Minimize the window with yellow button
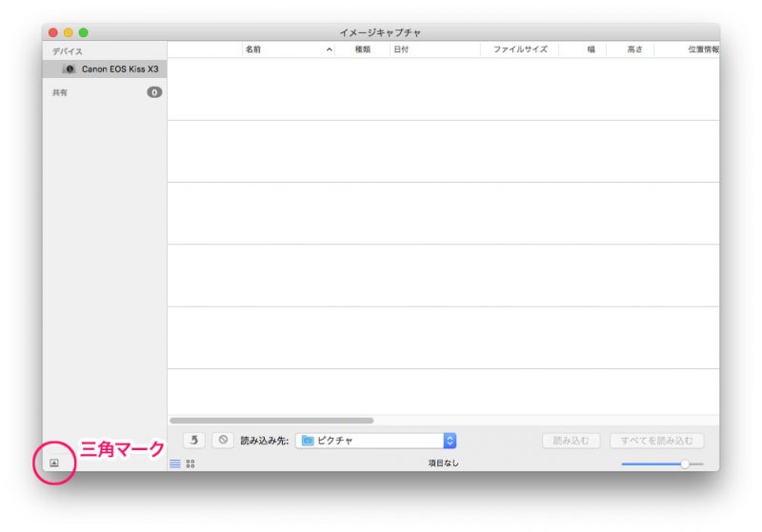This screenshot has height=532, width=762. (69, 32)
